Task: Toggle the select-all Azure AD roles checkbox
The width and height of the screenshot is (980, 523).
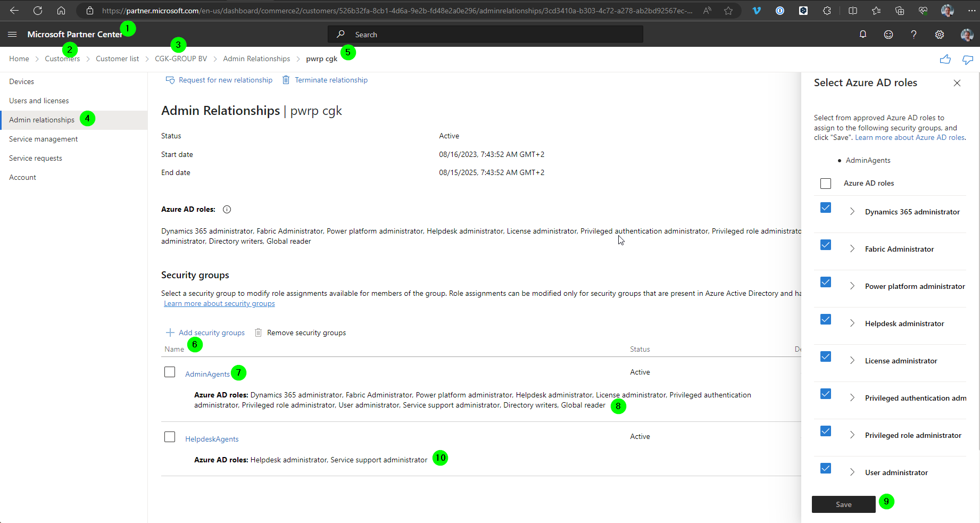Action: point(826,184)
